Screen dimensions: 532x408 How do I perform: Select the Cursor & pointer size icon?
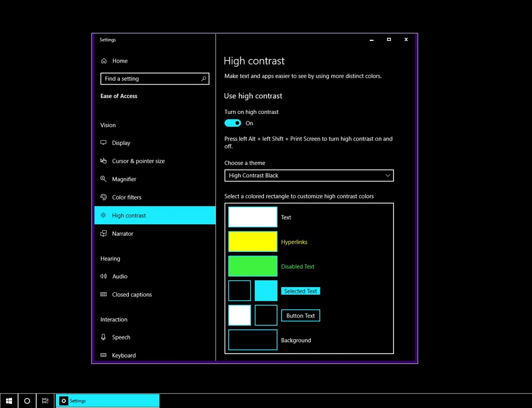click(x=104, y=161)
